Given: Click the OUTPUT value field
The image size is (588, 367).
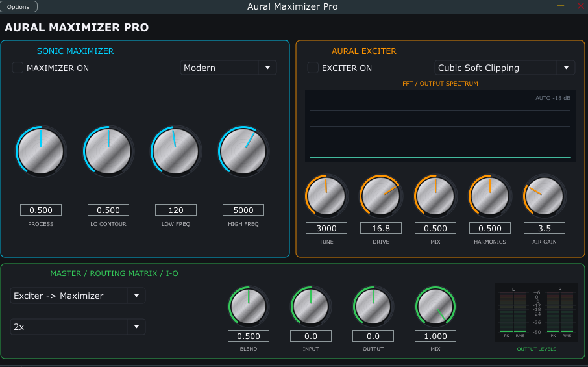Looking at the screenshot, I should (373, 336).
